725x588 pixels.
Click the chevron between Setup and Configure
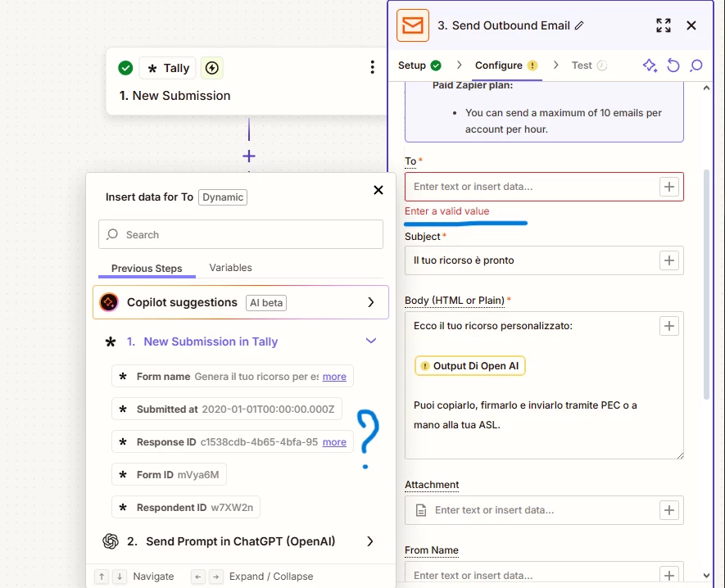click(x=459, y=66)
